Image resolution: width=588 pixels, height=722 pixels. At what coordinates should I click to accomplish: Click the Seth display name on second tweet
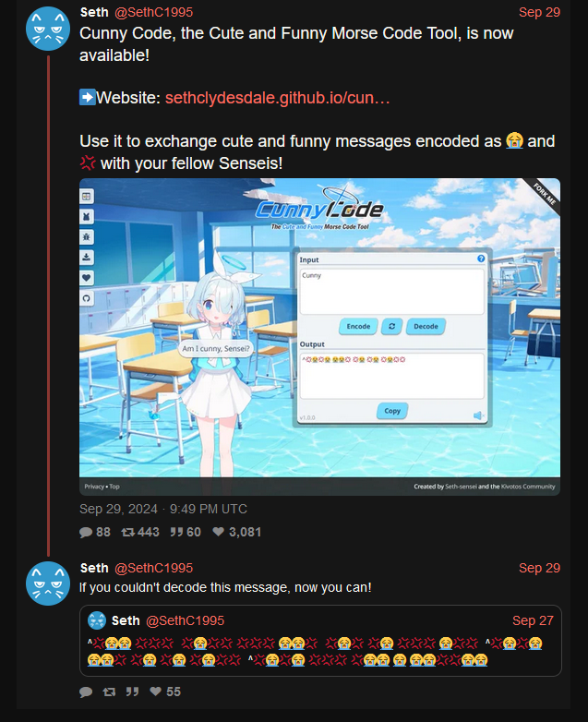pyautogui.click(x=94, y=568)
